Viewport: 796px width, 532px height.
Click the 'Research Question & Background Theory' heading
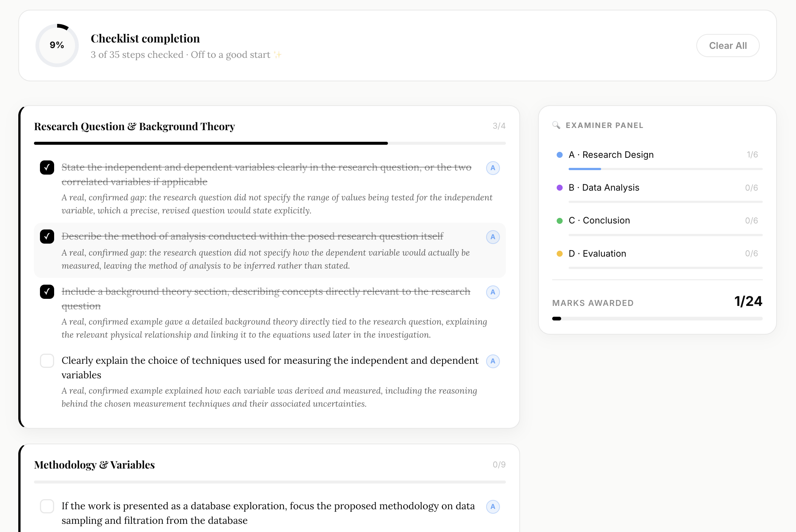pos(134,126)
